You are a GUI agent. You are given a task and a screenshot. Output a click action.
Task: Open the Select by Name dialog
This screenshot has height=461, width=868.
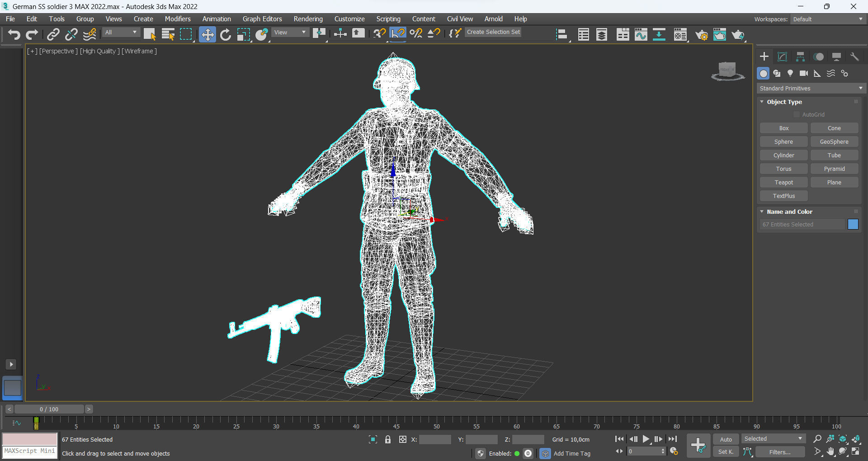click(168, 34)
